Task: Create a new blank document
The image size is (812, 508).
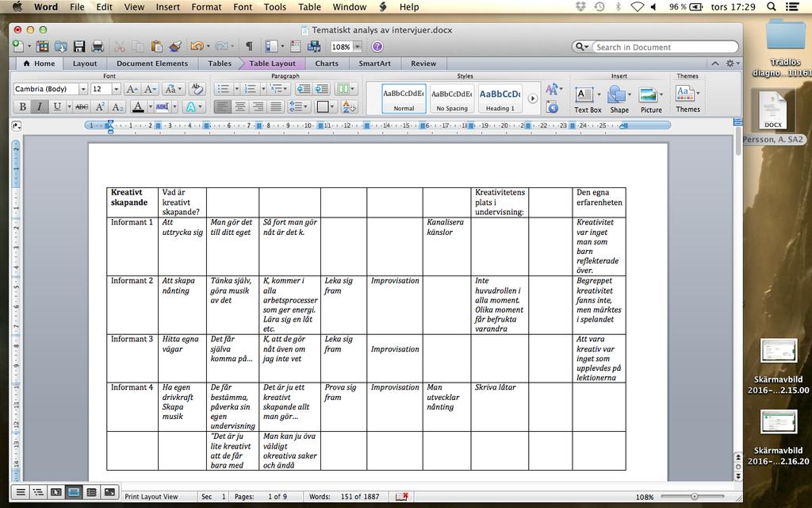Action: click(x=17, y=47)
